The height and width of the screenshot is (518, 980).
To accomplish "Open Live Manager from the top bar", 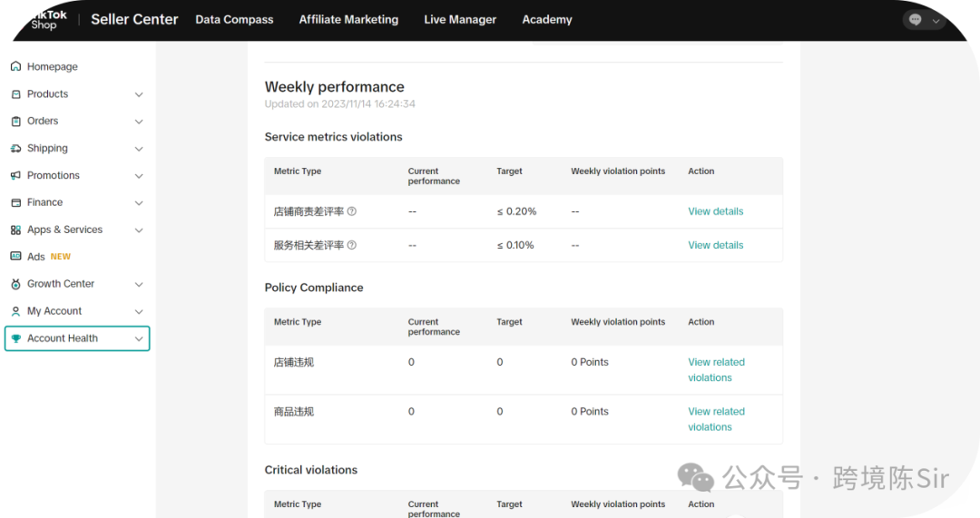I will click(x=460, y=20).
